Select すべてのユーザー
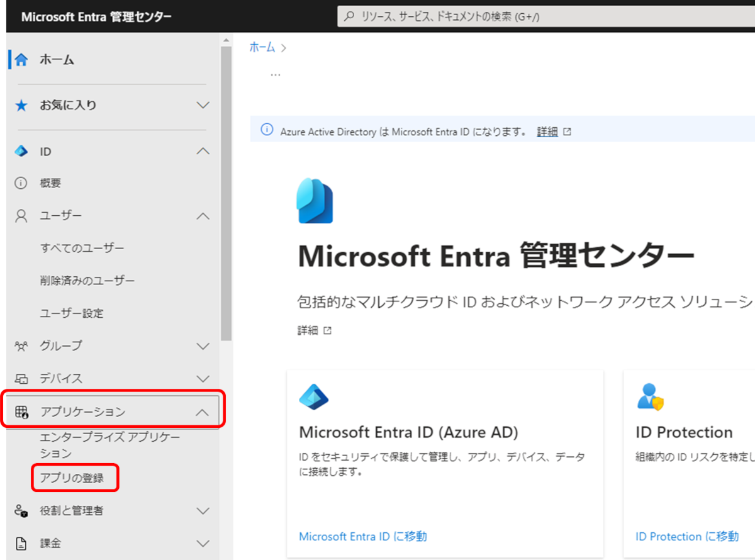Screen dimensions: 755x560 [82, 248]
